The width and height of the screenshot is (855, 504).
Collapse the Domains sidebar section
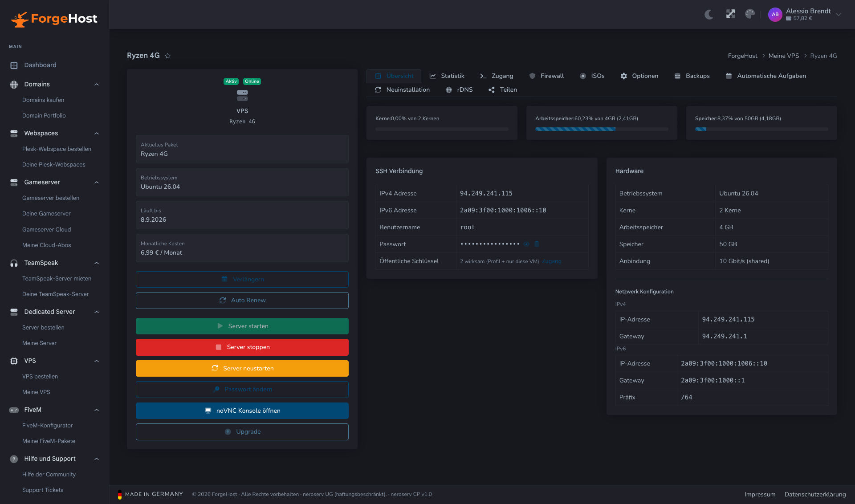pyautogui.click(x=96, y=85)
